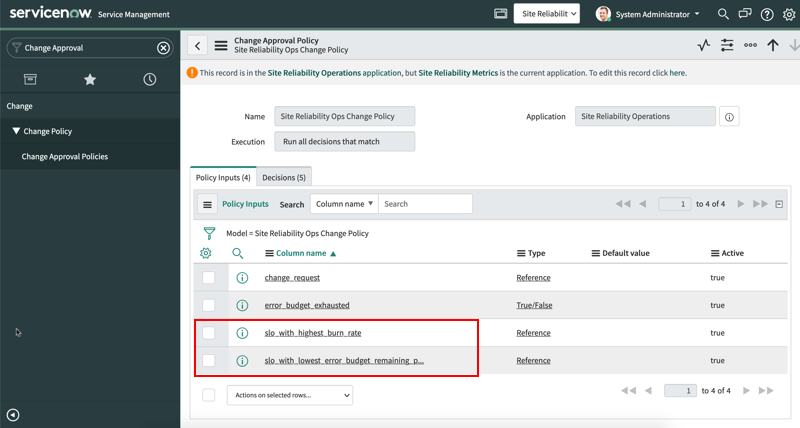Check the change_request row checkbox
The image size is (800, 428).
pyautogui.click(x=209, y=278)
